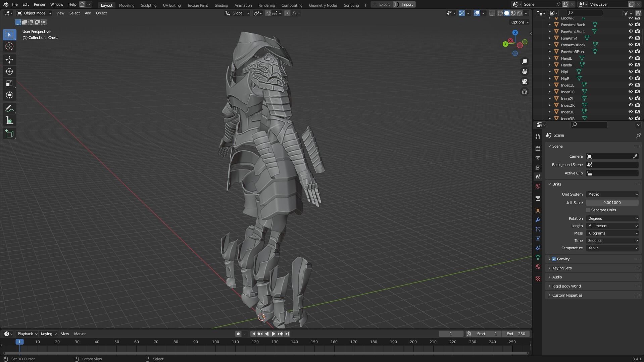
Task: Open the Add menu in viewport header
Action: pyautogui.click(x=88, y=13)
